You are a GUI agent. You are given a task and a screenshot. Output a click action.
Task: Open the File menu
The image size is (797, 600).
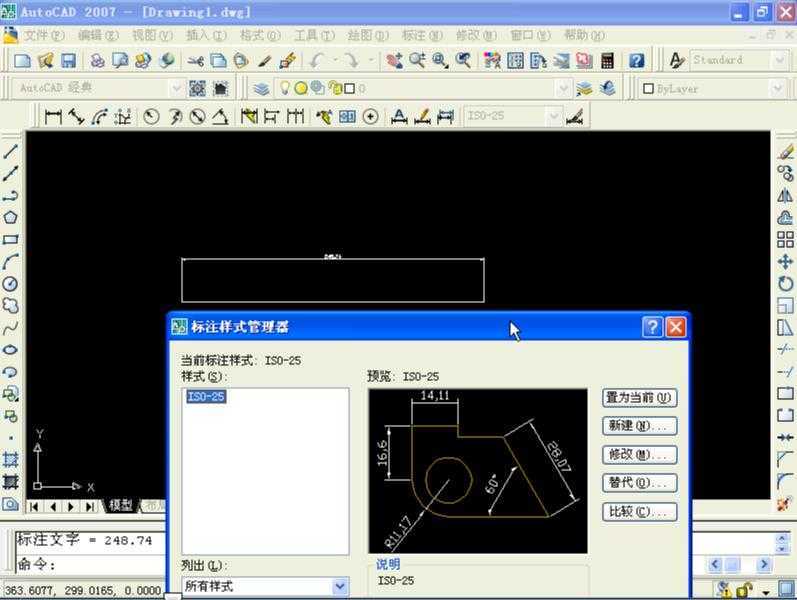[x=44, y=35]
